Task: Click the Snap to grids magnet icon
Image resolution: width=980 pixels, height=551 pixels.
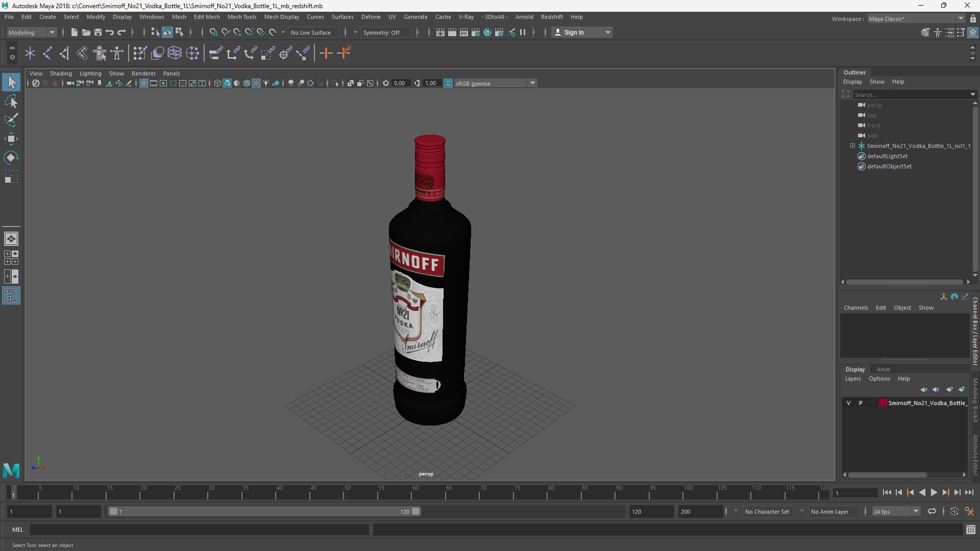Action: point(213,32)
